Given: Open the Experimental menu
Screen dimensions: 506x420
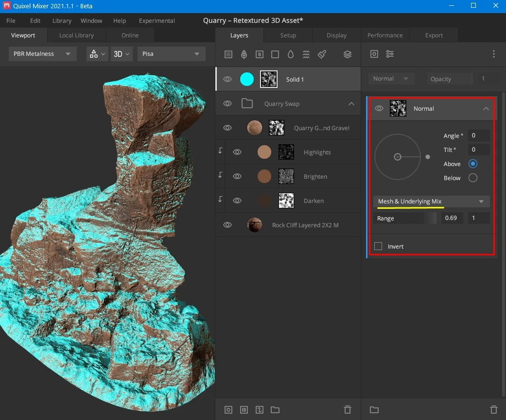Looking at the screenshot, I should pyautogui.click(x=157, y=20).
